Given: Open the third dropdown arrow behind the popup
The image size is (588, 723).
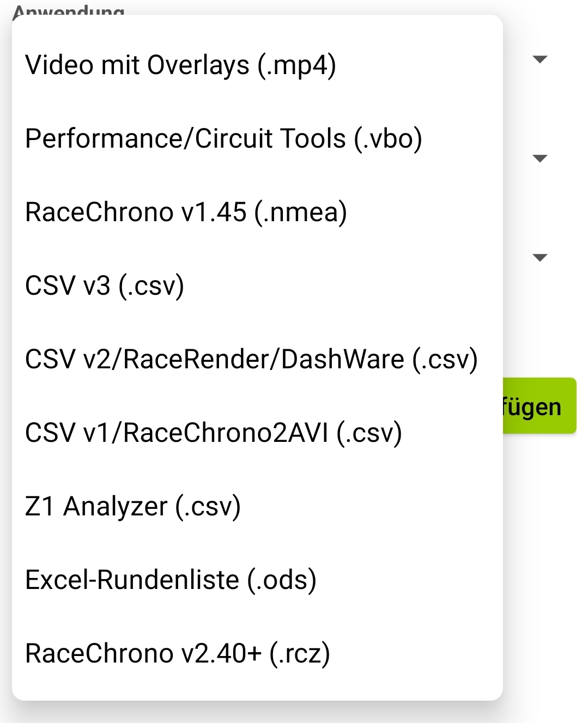Looking at the screenshot, I should [539, 258].
